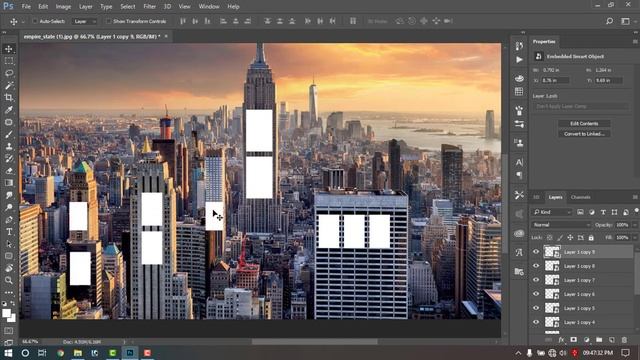The image size is (640, 360).
Task: Open the Properties panel flyout menu
Action: [x=635, y=42]
